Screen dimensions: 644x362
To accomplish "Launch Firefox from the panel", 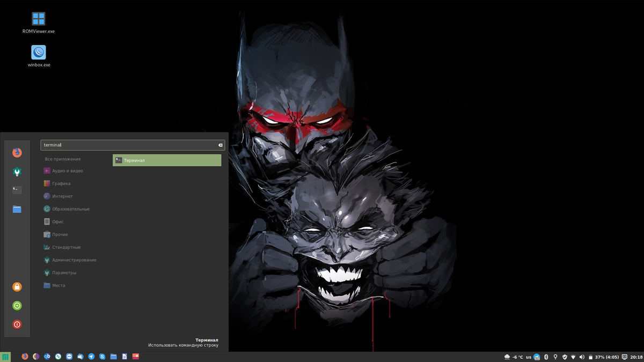I will tap(25, 357).
